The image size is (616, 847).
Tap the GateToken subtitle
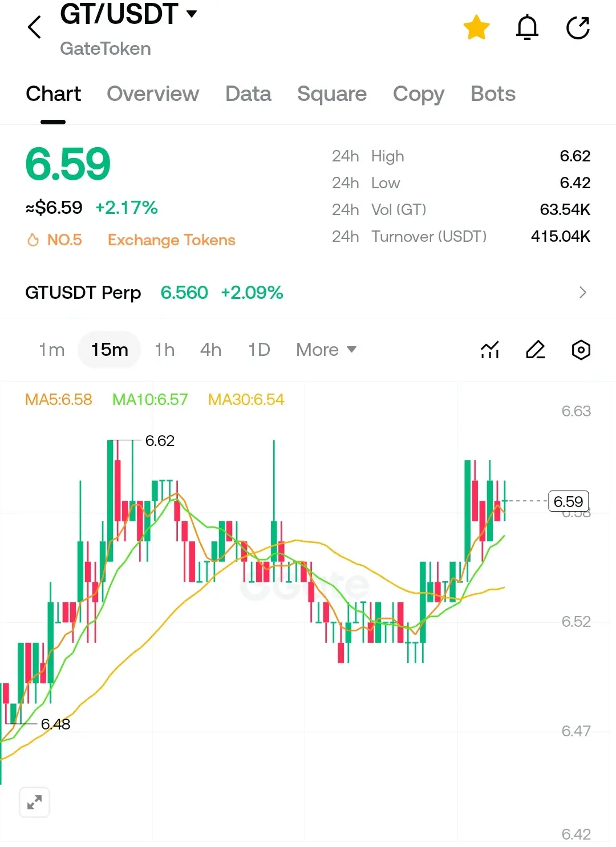point(106,48)
